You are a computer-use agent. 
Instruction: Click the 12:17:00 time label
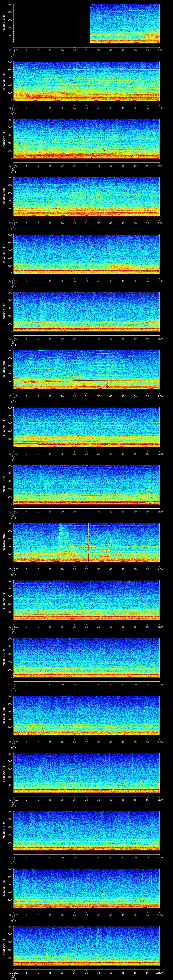[x=13, y=800]
